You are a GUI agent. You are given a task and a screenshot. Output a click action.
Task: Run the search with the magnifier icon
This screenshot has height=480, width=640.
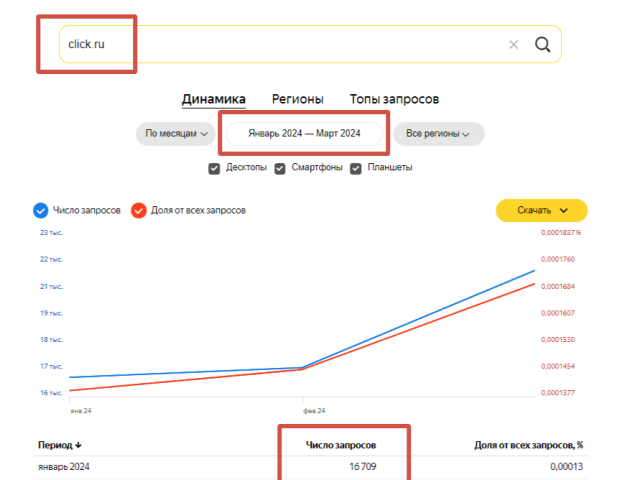click(542, 44)
